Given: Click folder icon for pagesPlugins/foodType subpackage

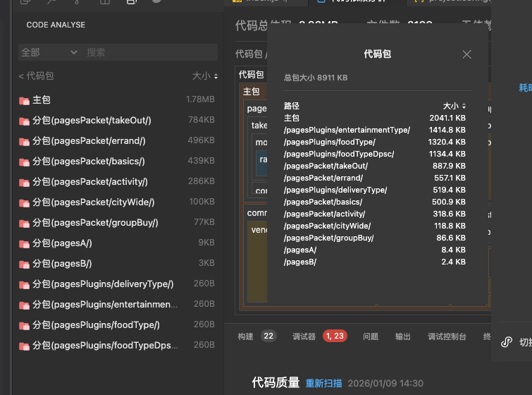Looking at the screenshot, I should [x=24, y=325].
